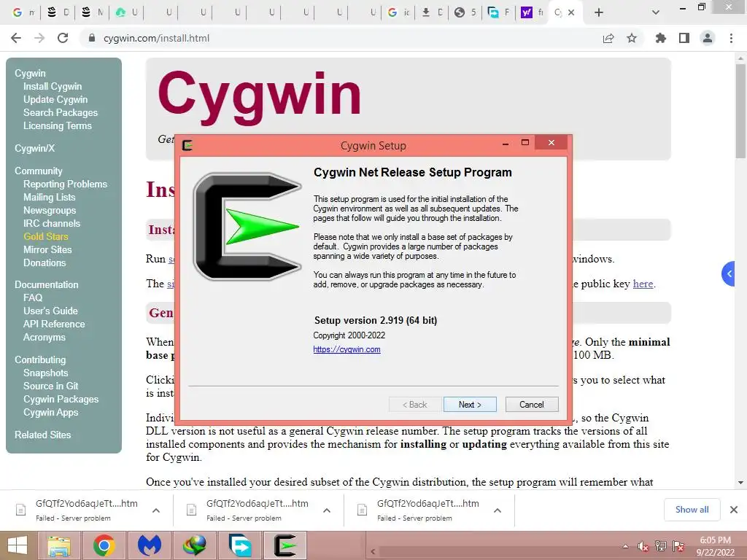Open File Explorer from taskbar
Image resolution: width=747 pixels, height=560 pixels.
59,545
